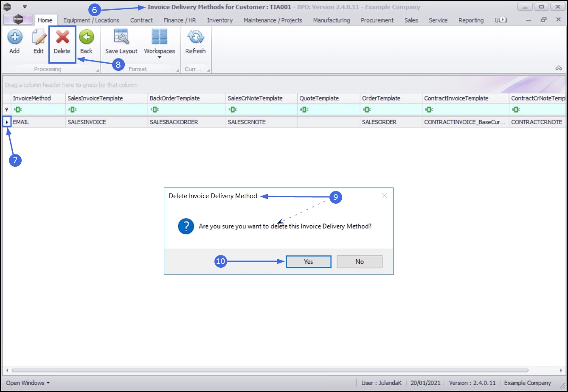Click the CONTRACTINVOICE_BaseCur... cell
Image resolution: width=568 pixels, height=392 pixels.
point(466,122)
